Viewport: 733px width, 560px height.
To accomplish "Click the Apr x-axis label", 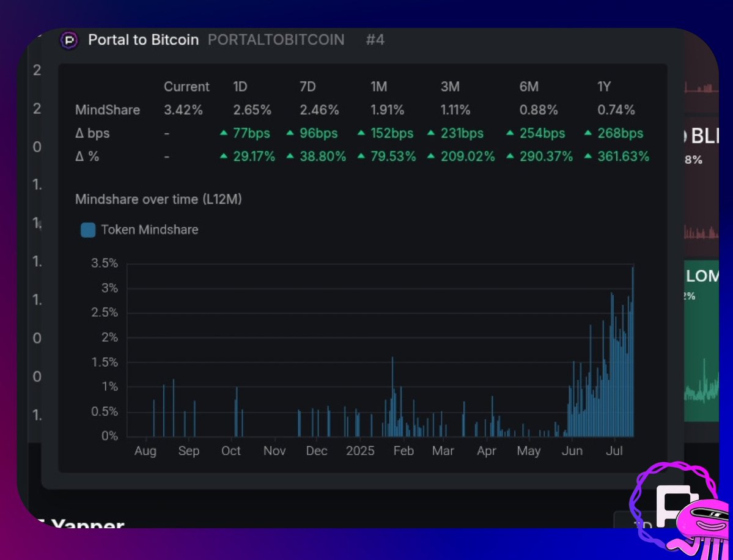I will [x=487, y=451].
